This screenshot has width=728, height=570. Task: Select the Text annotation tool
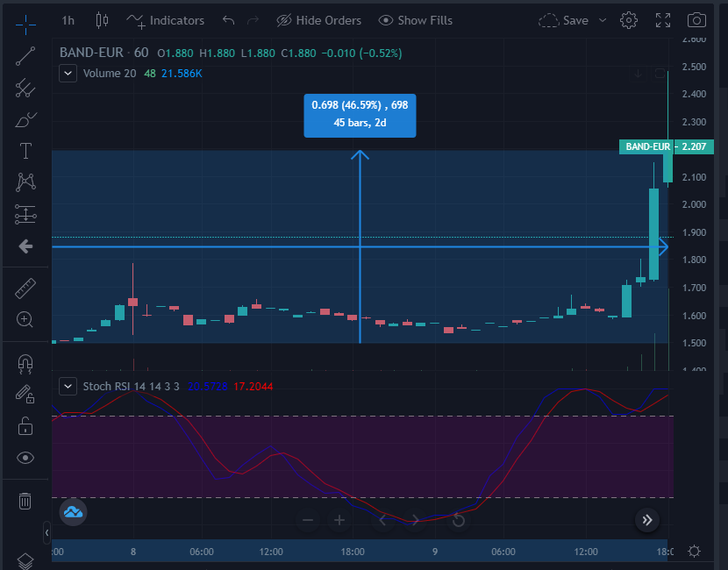[x=25, y=152]
